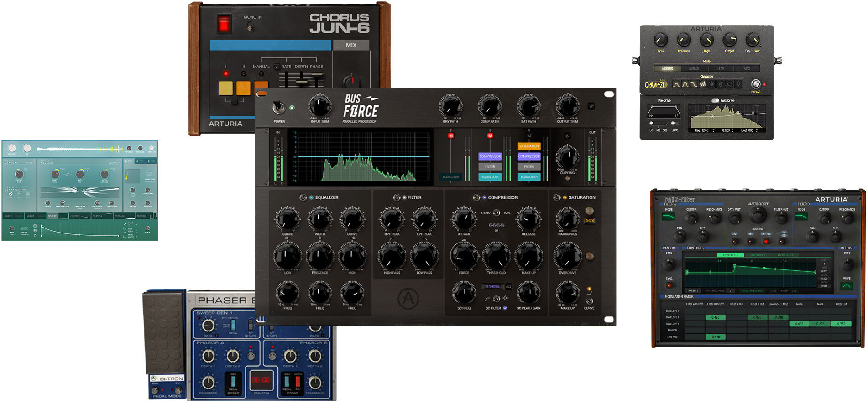
Task: Open the Filter A mode selector on M12-Filter
Action: (669, 217)
